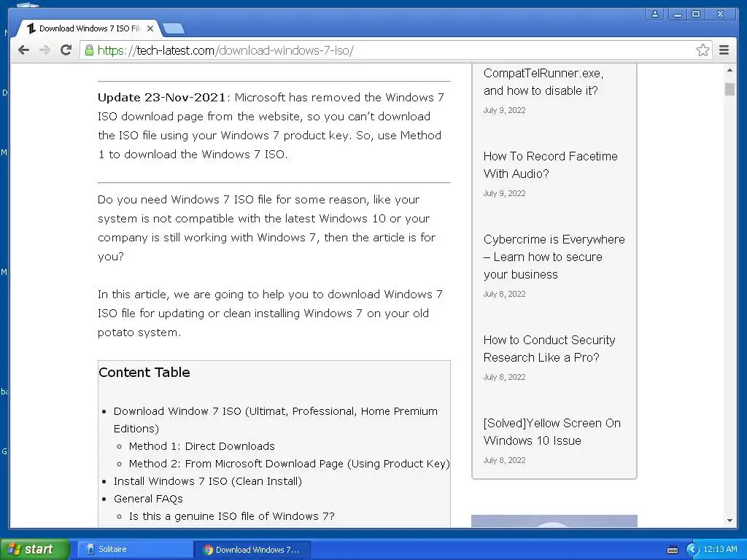Open the Windows Start menu
Image resolution: width=747 pixels, height=560 pixels.
pos(34,549)
